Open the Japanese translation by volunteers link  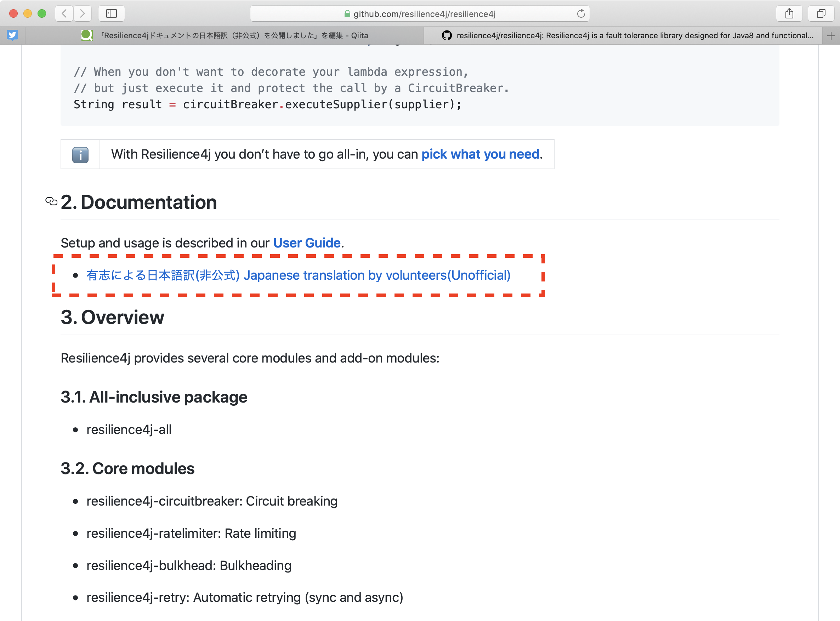tap(298, 275)
